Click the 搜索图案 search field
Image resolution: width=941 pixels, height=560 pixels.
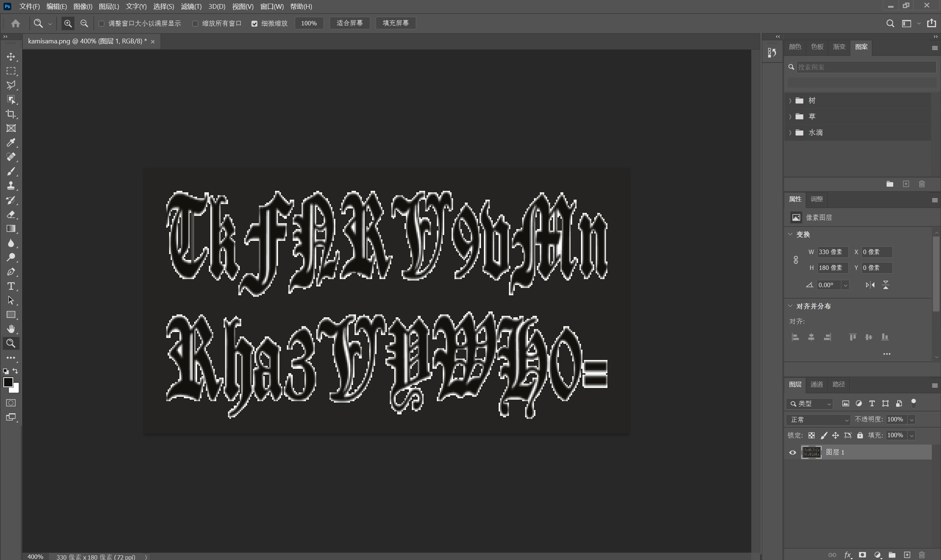coord(866,67)
